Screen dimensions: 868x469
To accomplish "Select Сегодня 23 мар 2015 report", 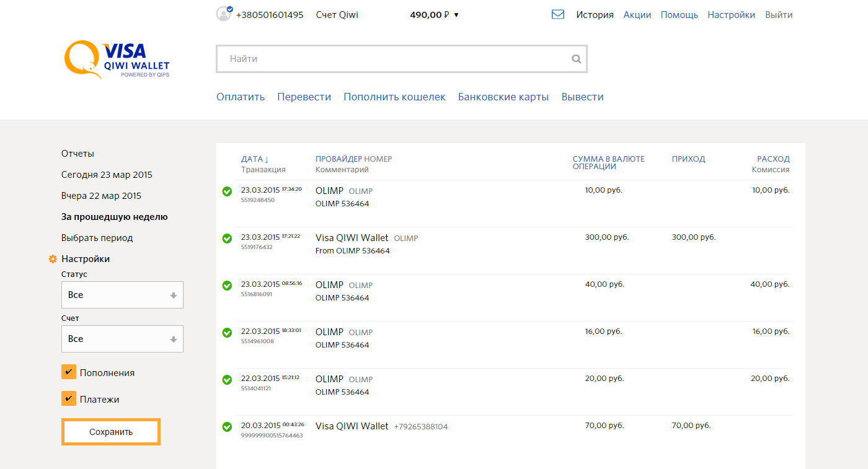I will (107, 175).
